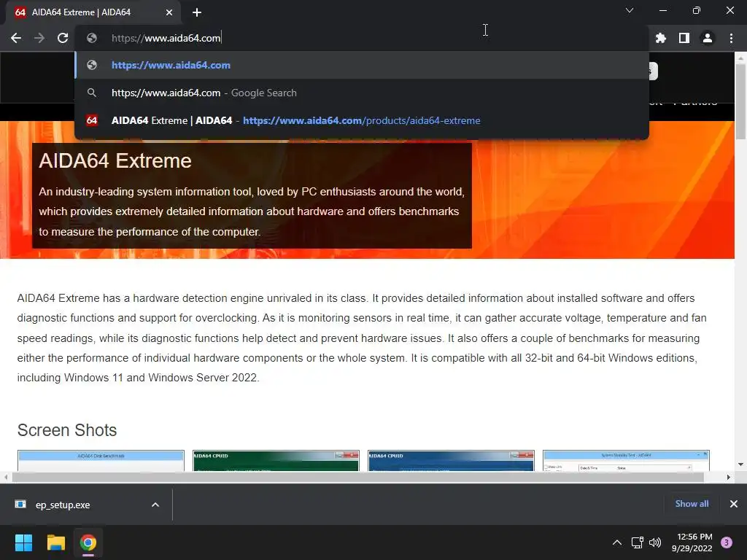The height and width of the screenshot is (560, 747).
Task: Close the AIDA64 Extreme tab
Action: (169, 12)
